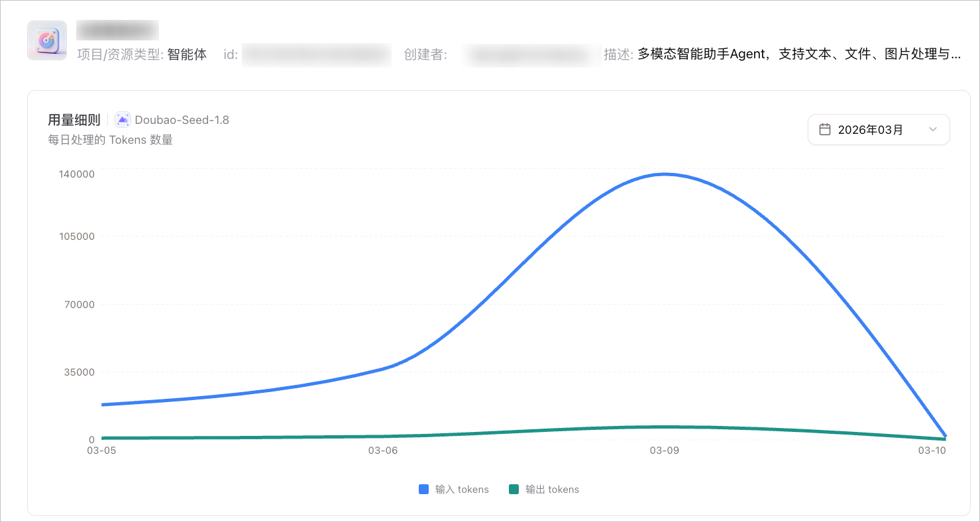This screenshot has width=980, height=522.
Task: Click the green curve at 03-09
Action: click(664, 427)
